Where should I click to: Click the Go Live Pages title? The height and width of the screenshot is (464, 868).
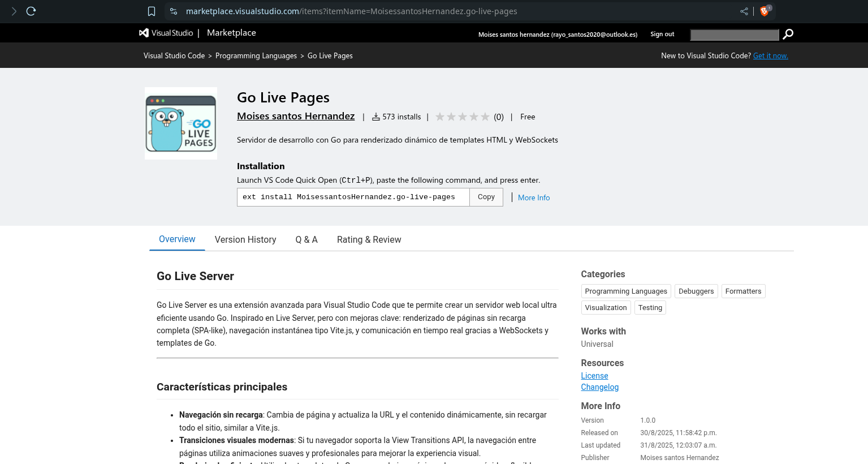click(283, 97)
